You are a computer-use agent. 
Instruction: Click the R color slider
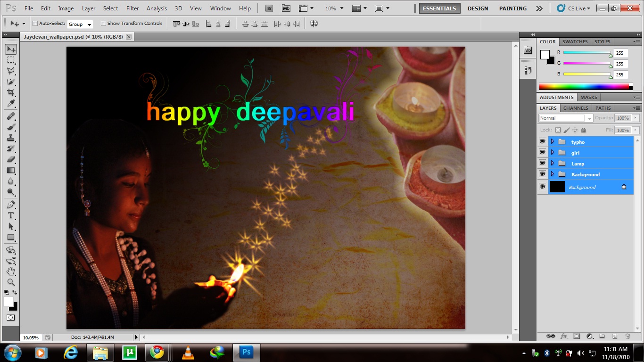tap(587, 53)
